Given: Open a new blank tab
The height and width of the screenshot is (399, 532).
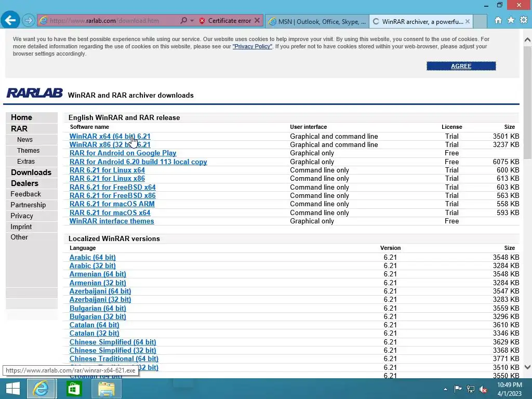Looking at the screenshot, I should [x=480, y=21].
